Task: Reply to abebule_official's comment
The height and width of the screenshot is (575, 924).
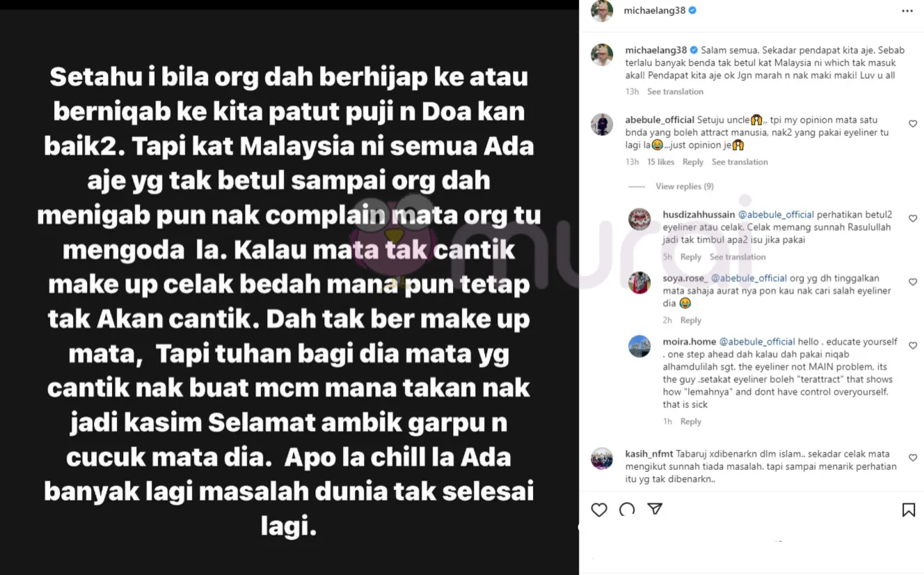Action: [x=692, y=162]
